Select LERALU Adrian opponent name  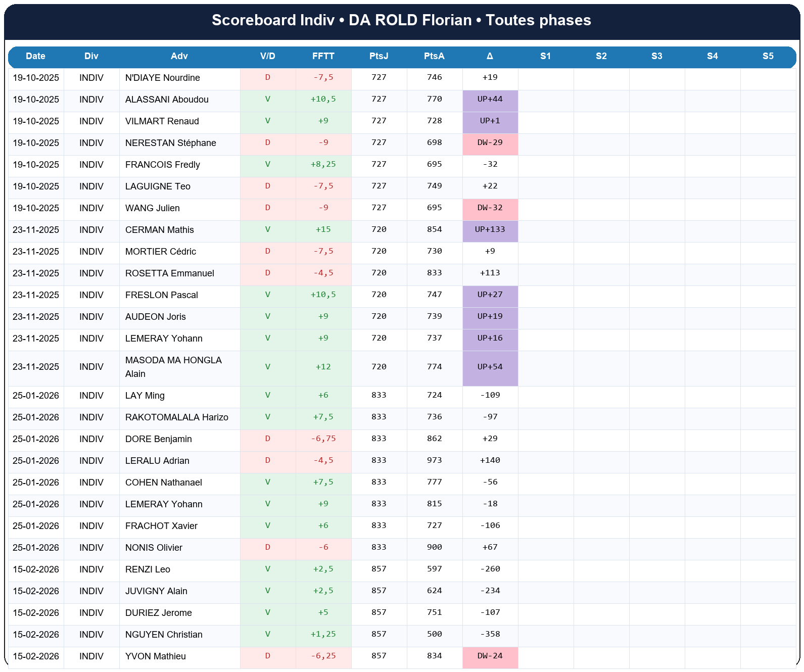pyautogui.click(x=157, y=461)
